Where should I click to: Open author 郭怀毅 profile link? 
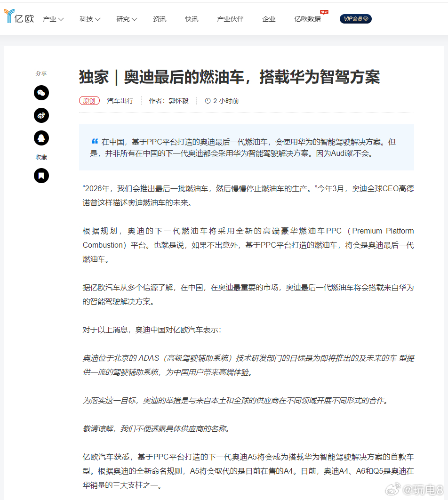click(x=178, y=101)
